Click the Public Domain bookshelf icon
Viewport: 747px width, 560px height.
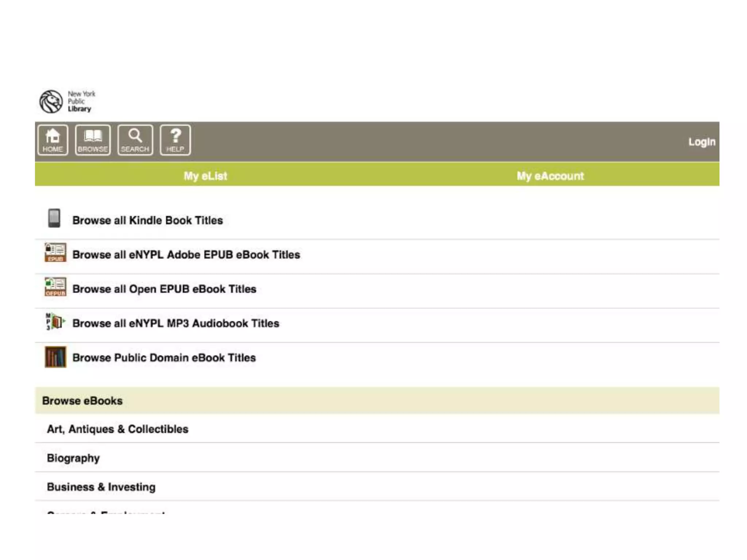coord(55,357)
